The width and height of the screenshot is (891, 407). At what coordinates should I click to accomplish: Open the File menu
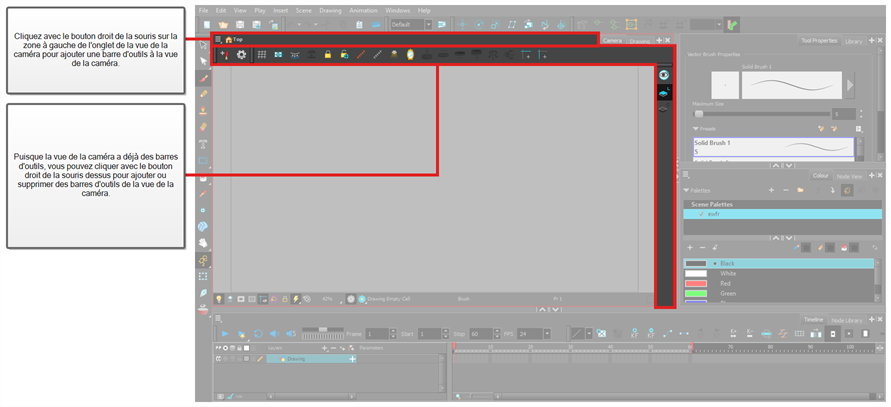203,10
